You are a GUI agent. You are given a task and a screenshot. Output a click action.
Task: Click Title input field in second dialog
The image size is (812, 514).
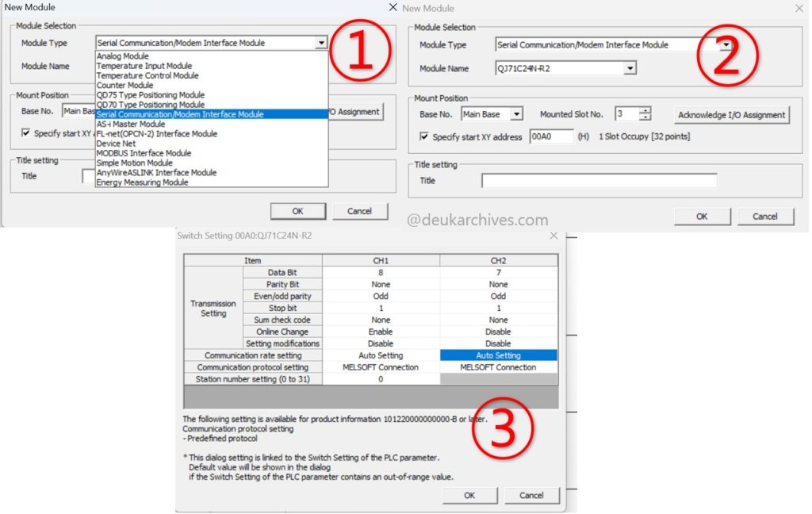(599, 181)
